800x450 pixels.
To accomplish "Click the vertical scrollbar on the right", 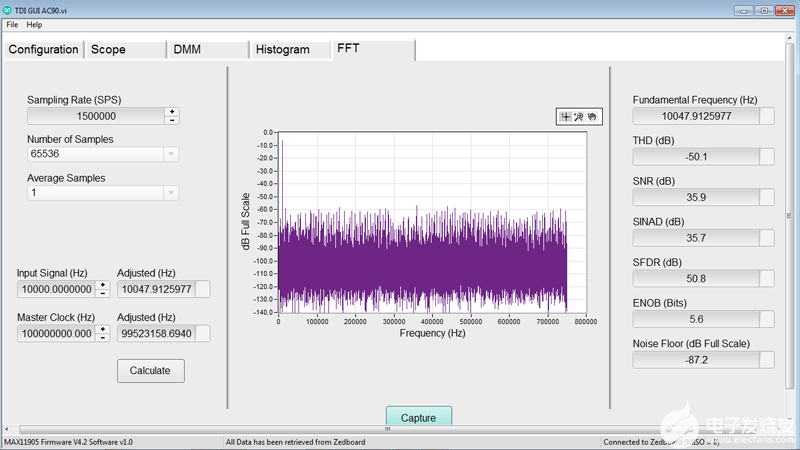I will click(789, 216).
